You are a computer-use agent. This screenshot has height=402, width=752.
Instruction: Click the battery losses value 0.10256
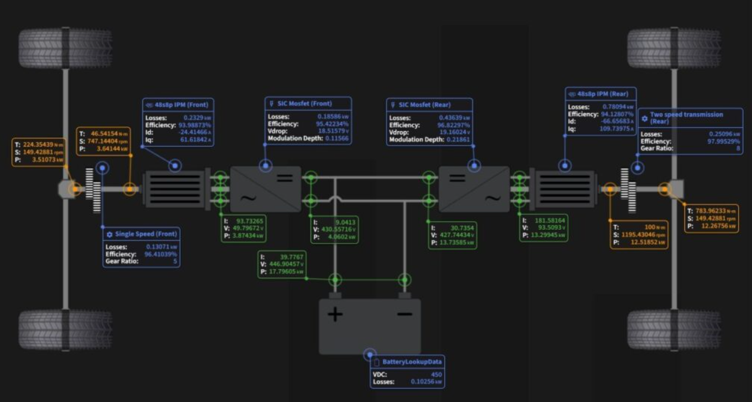click(x=423, y=382)
